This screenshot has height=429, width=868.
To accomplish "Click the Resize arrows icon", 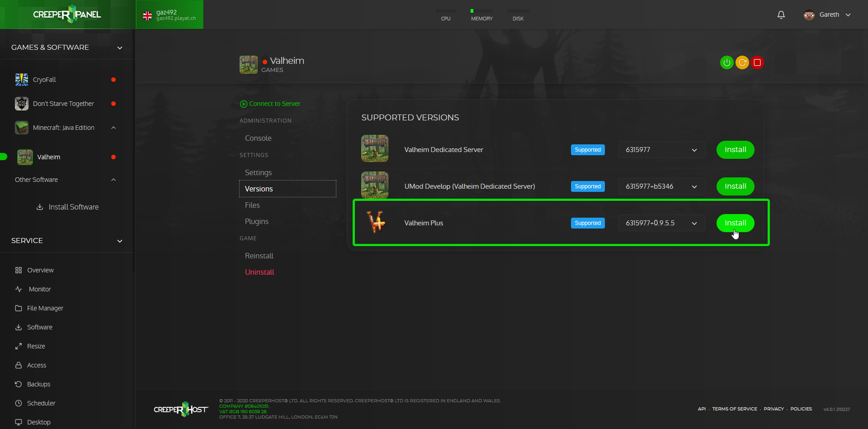I will [x=19, y=346].
